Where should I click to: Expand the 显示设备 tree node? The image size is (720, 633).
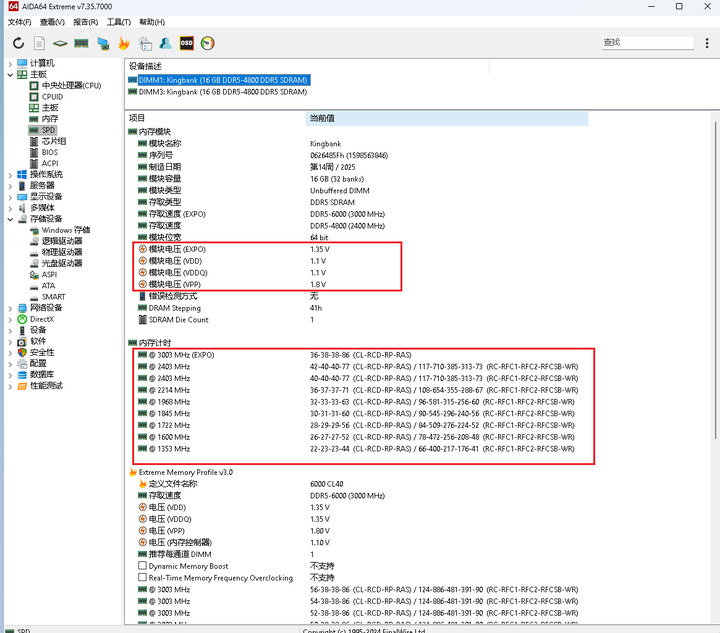pos(10,197)
